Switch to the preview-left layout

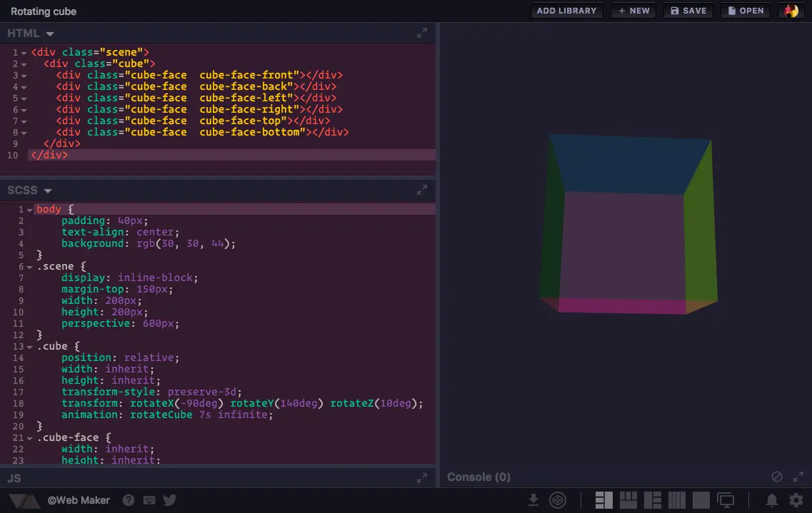[653, 500]
